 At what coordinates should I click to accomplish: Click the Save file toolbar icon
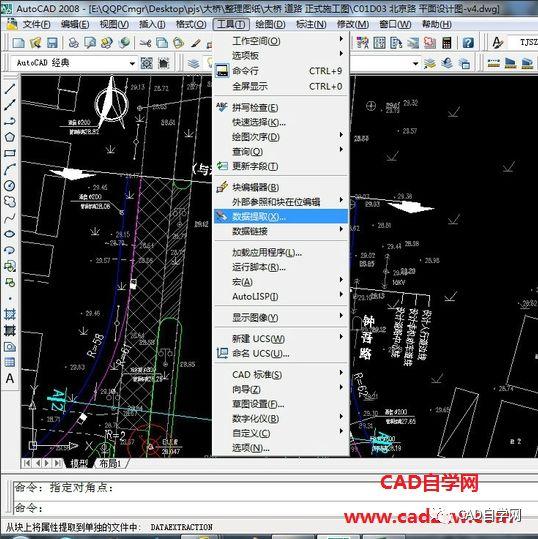click(x=52, y=43)
